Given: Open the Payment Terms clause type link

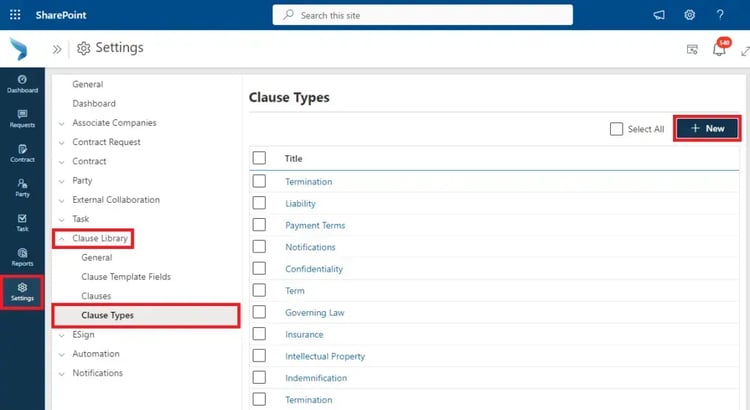Looking at the screenshot, I should pyautogui.click(x=315, y=225).
